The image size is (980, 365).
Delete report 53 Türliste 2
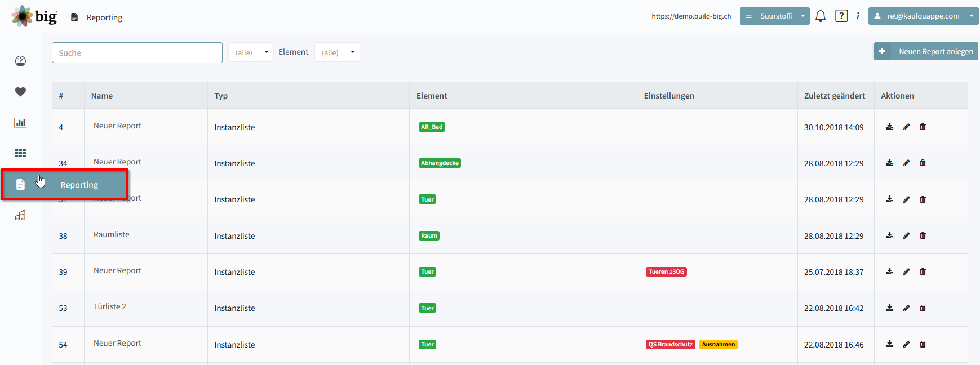923,308
